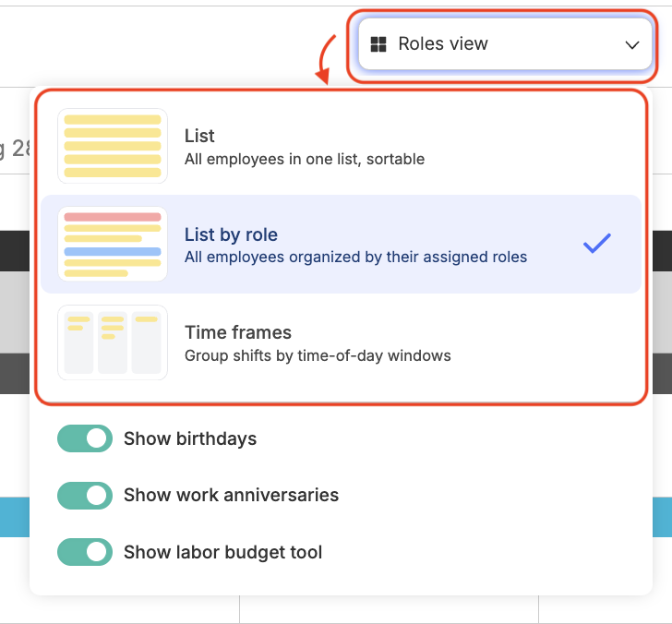The width and height of the screenshot is (672, 624).
Task: Click the Time frames layout thumbnail
Action: [x=113, y=342]
